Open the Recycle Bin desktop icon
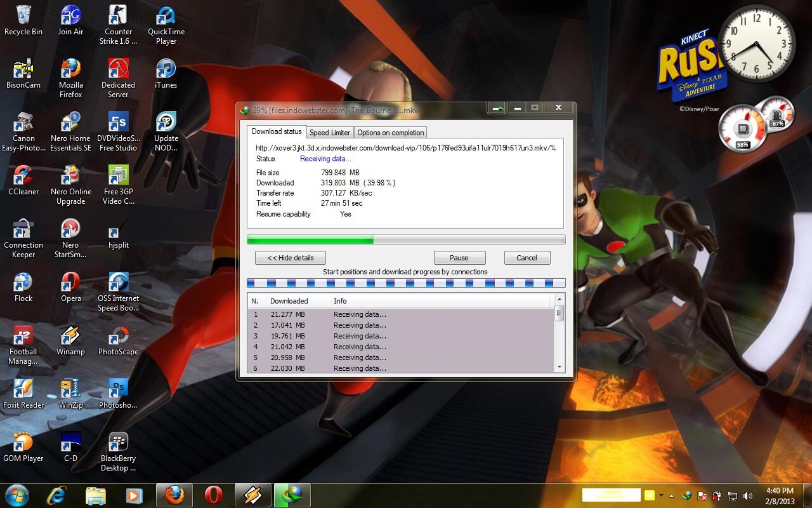812x508 pixels. pos(23,20)
